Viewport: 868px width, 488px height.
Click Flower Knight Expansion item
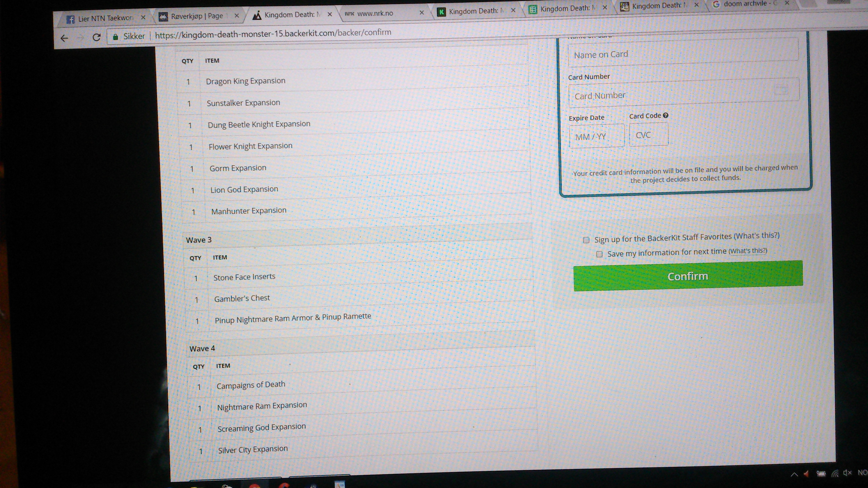[x=250, y=146]
